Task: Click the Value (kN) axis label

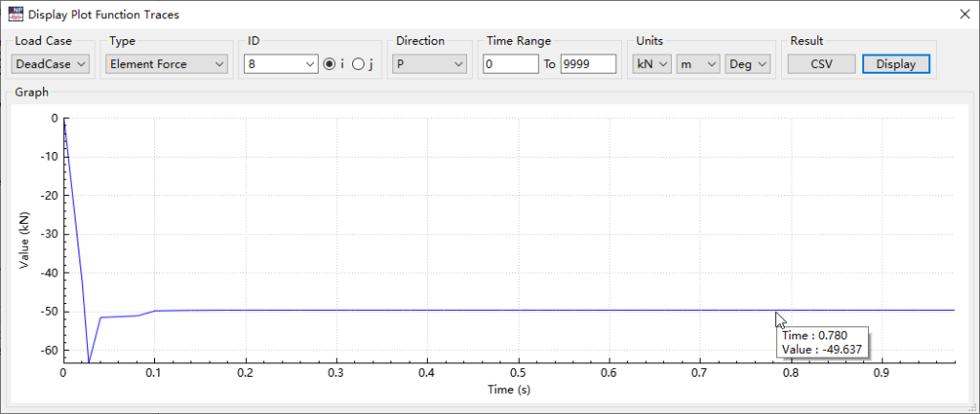Action: (25, 240)
